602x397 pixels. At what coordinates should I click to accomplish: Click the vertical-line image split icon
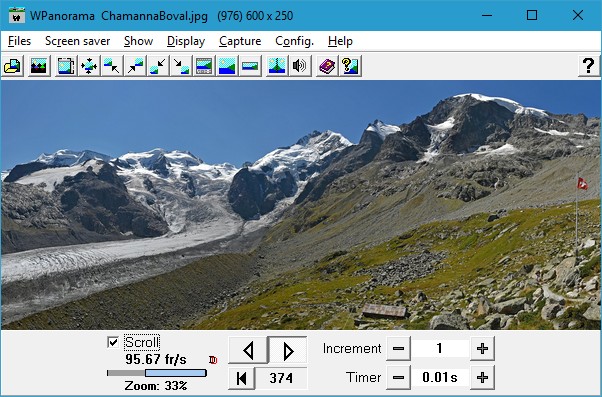click(277, 66)
